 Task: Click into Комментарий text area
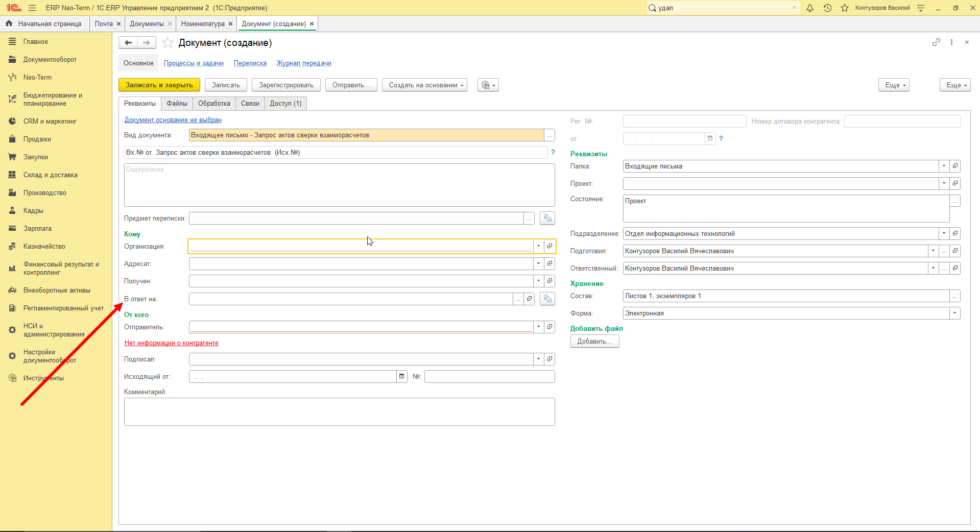coord(339,412)
